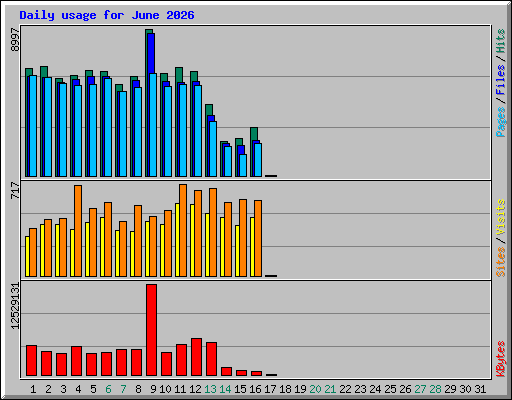Select the 8997 hits axis value
Viewport: 512px width, 400px height.
[x=15, y=39]
